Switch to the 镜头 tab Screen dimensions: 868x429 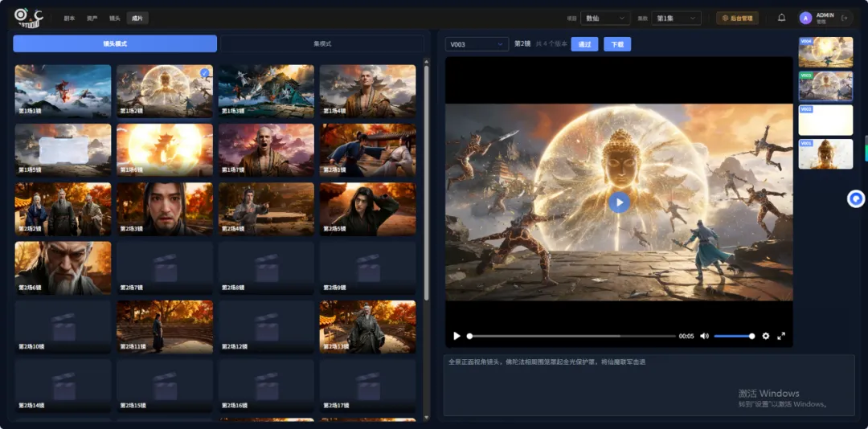pyautogui.click(x=115, y=18)
